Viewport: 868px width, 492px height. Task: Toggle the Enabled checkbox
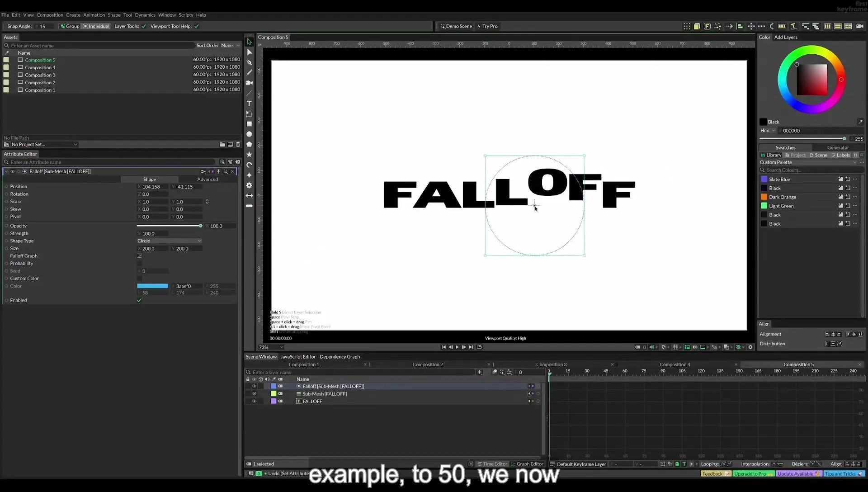139,300
